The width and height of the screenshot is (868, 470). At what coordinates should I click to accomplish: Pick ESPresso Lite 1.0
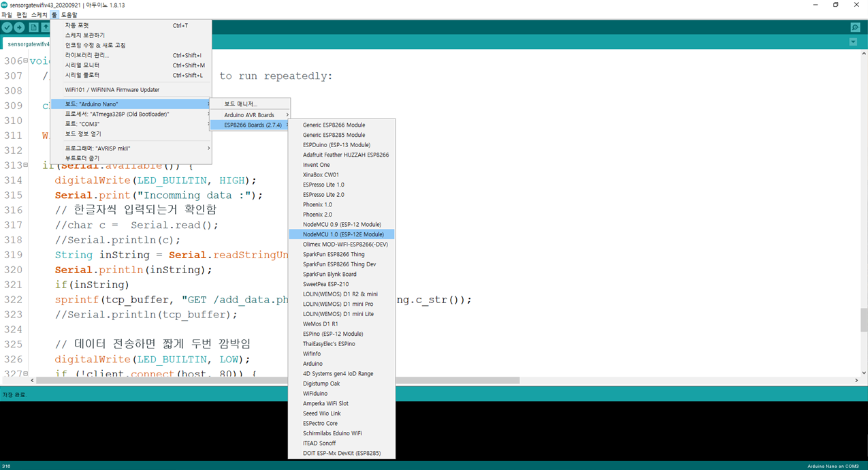point(342,185)
